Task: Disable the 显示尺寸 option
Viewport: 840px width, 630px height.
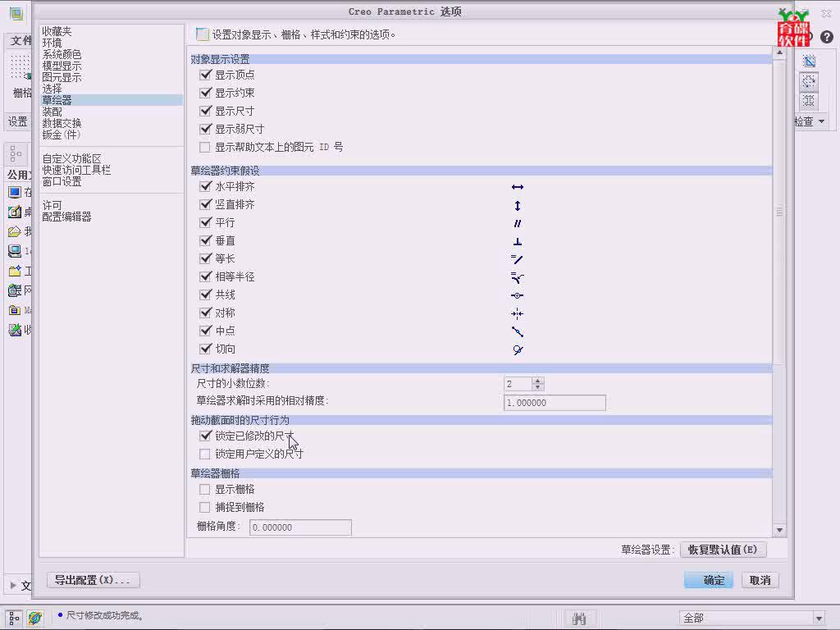Action: click(205, 111)
